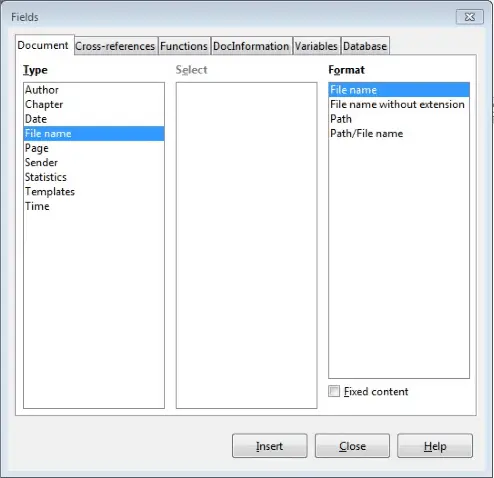Click inside the empty Select list box
The height and width of the screenshot is (478, 494).
(x=247, y=245)
